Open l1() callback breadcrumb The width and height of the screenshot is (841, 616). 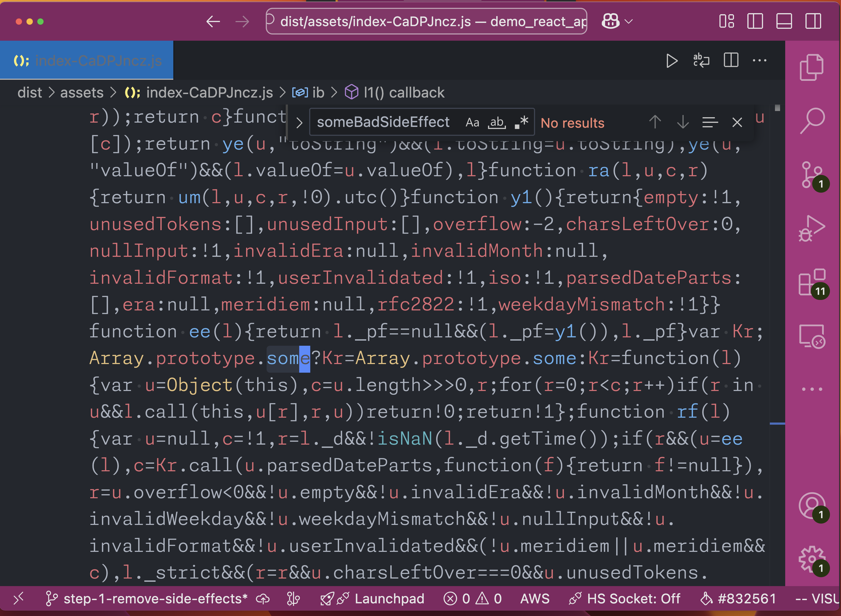(x=395, y=92)
